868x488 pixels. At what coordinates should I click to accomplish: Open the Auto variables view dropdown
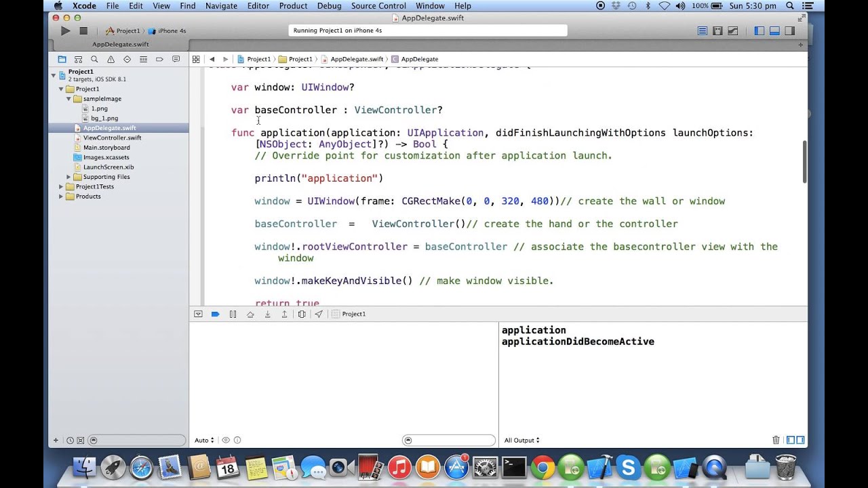[204, 440]
